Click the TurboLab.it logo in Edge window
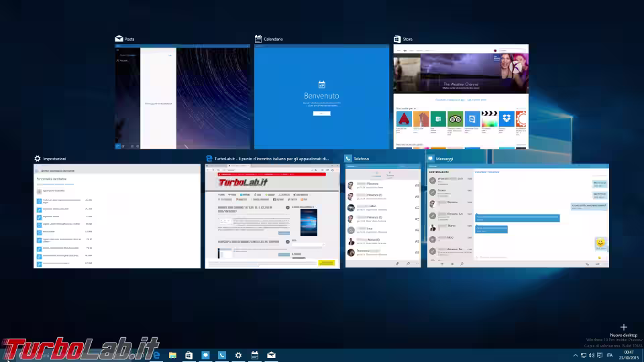The image size is (644, 362). pyautogui.click(x=243, y=182)
